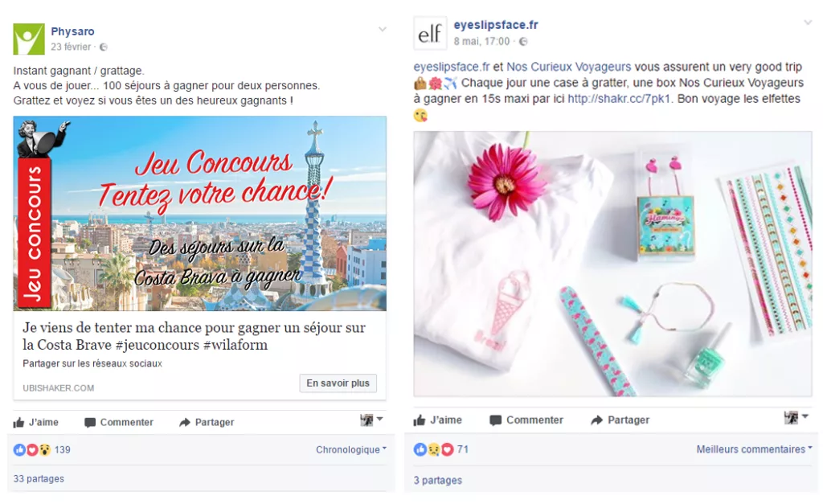Expand the Physaro post options chevron
This screenshot has height=504, width=823.
(x=383, y=30)
